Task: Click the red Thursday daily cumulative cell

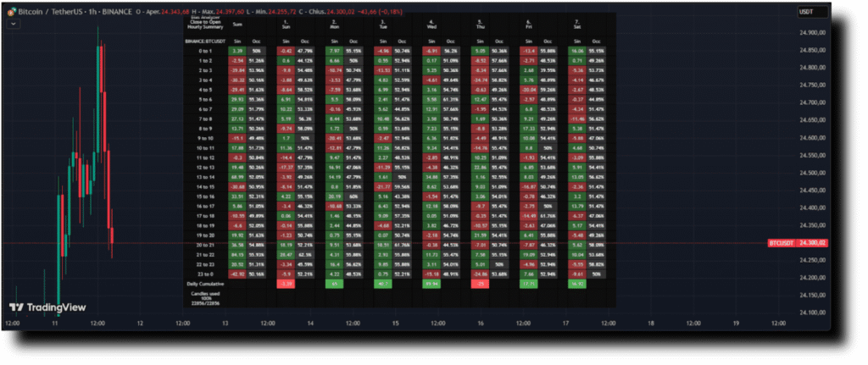Action: click(481, 284)
